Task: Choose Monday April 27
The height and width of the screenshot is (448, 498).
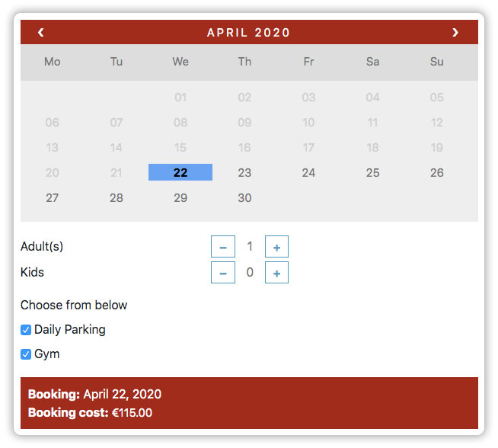Action: [x=52, y=197]
